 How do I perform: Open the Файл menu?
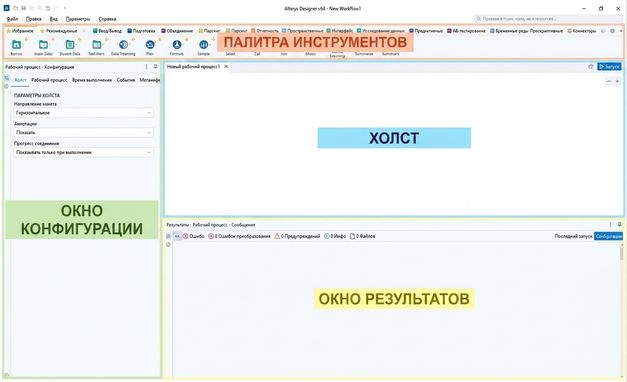pyautogui.click(x=12, y=19)
